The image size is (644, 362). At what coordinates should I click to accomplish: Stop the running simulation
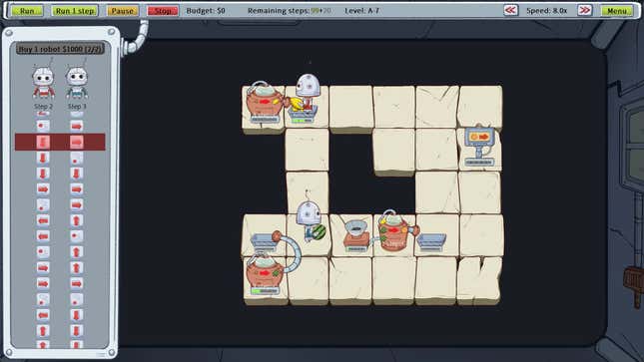click(x=163, y=11)
